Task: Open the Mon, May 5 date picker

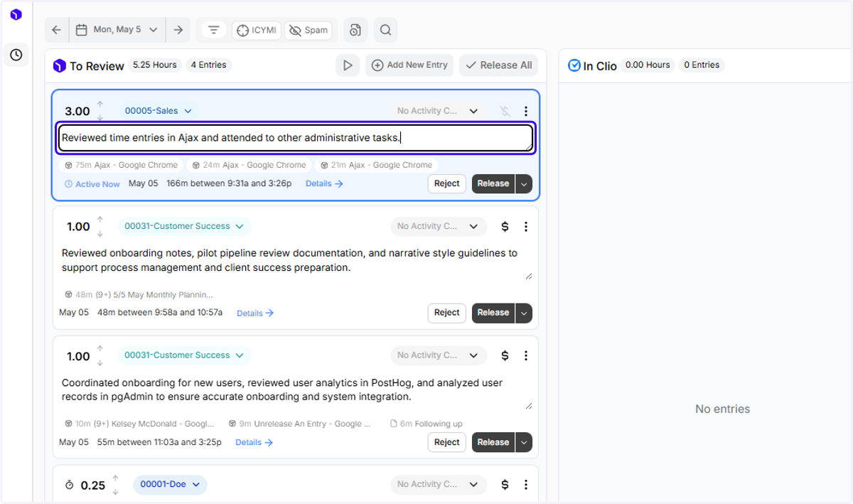Action: (117, 30)
